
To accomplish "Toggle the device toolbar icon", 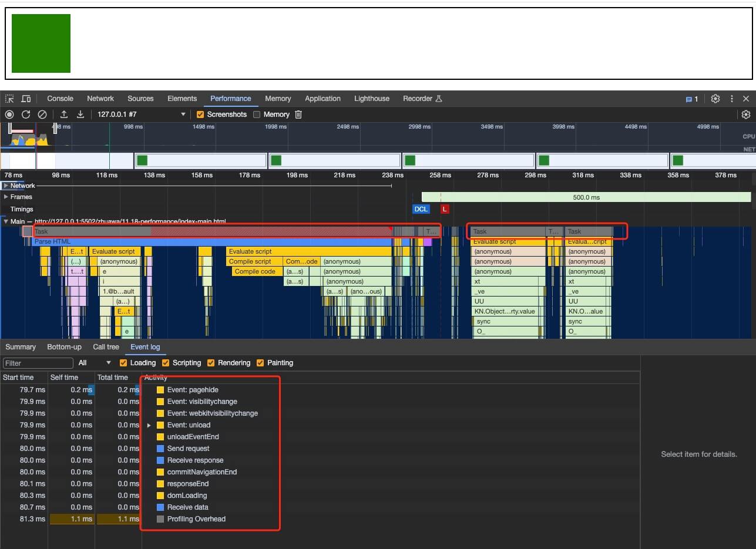I will [x=26, y=99].
